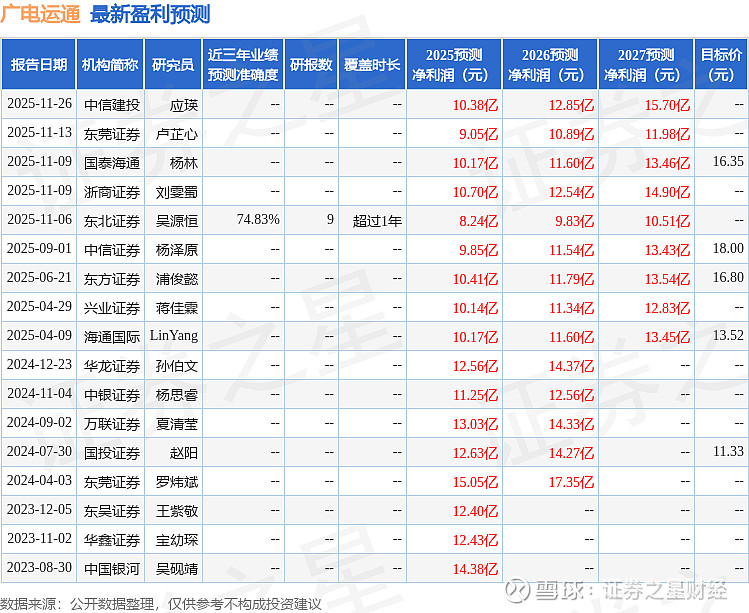
Task: Select the 中信建投 institution cell
Action: pos(112,105)
